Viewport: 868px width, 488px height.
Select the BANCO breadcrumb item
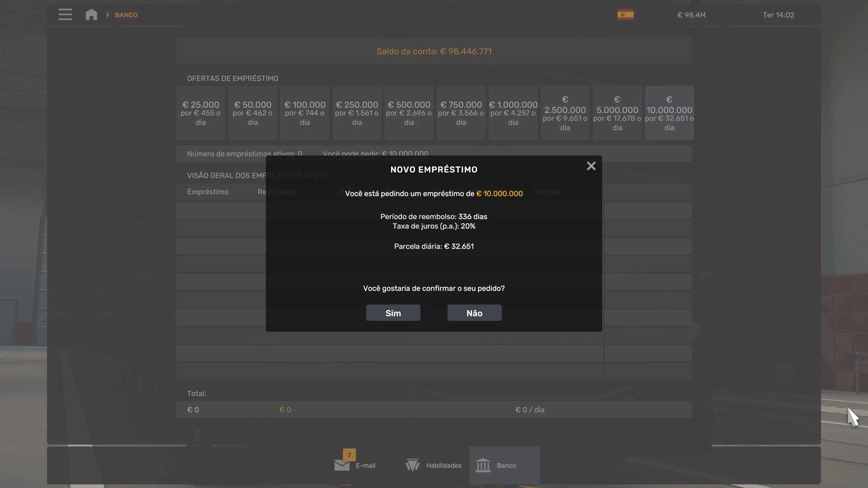point(126,15)
